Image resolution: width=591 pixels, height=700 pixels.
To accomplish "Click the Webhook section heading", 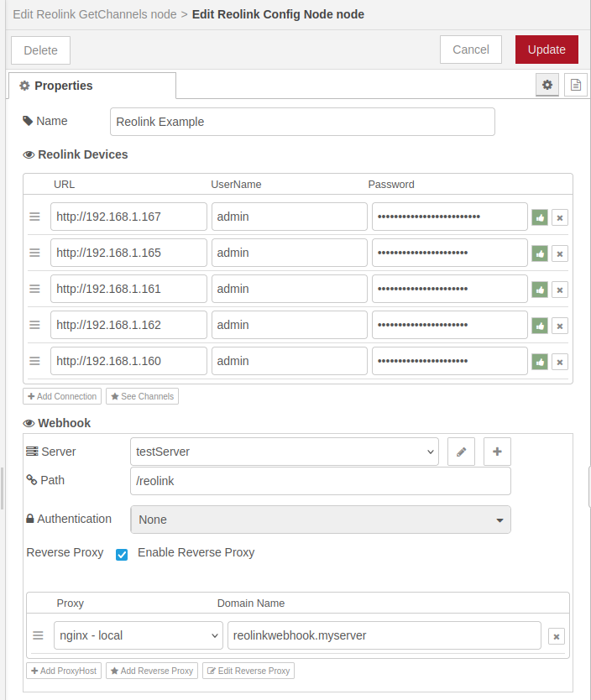I will click(57, 423).
